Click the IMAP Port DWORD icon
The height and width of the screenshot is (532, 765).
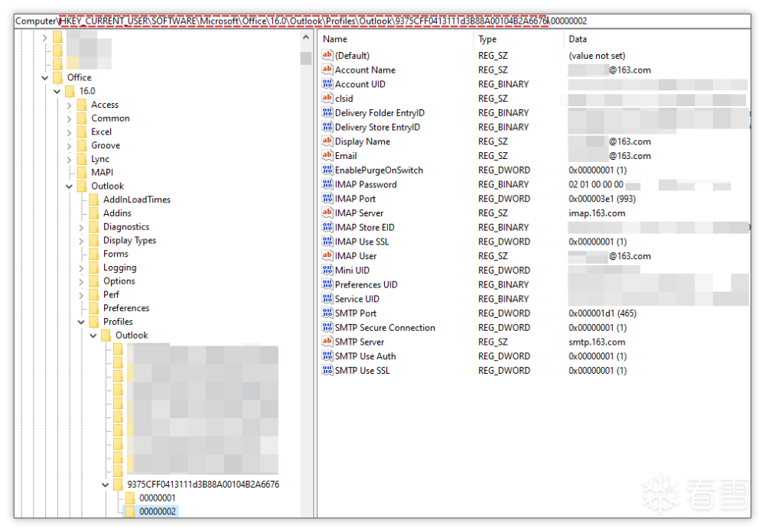[x=327, y=199]
